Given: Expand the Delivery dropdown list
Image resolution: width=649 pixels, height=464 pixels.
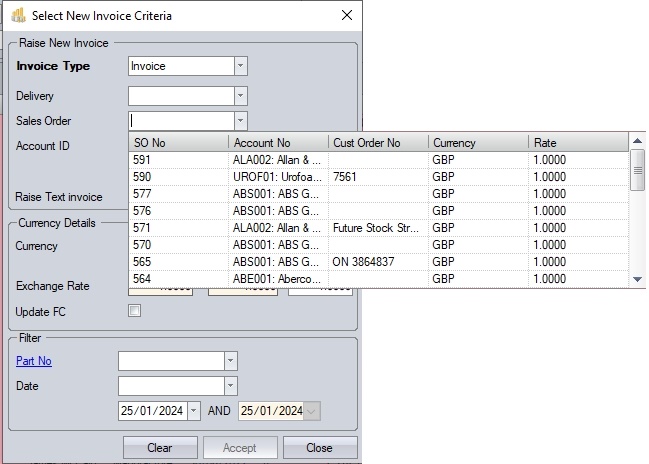Looking at the screenshot, I should click(x=240, y=96).
